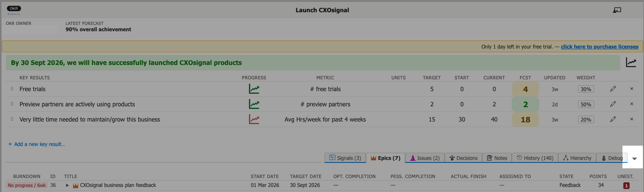Click the 30 Sept 2026 target date
644x192 pixels.
[305, 185]
